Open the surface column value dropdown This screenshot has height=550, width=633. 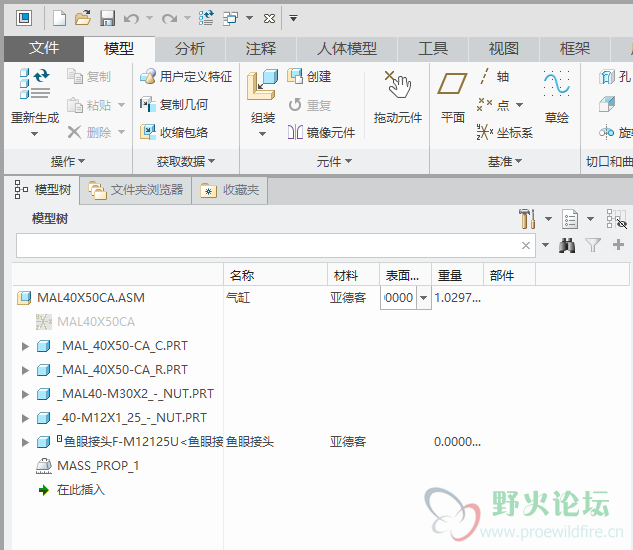[x=423, y=298]
